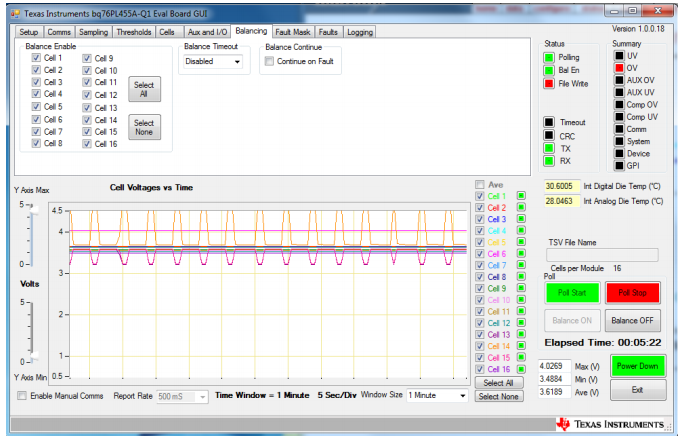
Task: Click Select None under plot legend
Action: tap(498, 397)
